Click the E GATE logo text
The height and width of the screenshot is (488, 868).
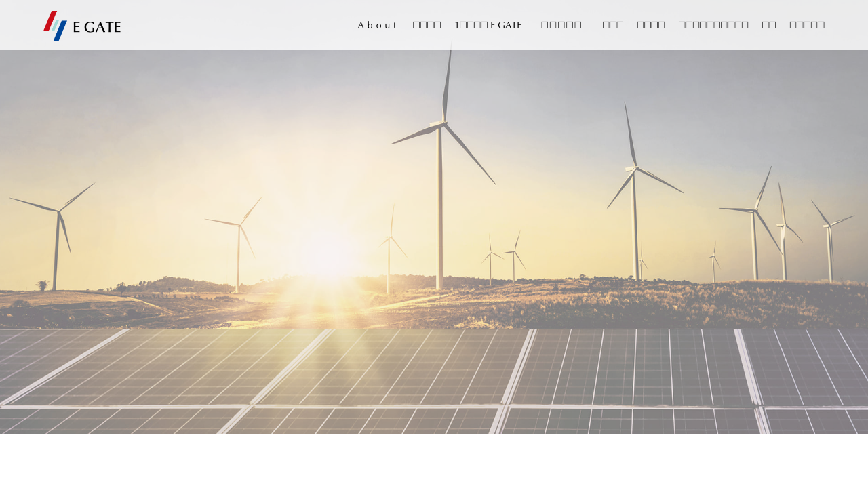tap(96, 27)
